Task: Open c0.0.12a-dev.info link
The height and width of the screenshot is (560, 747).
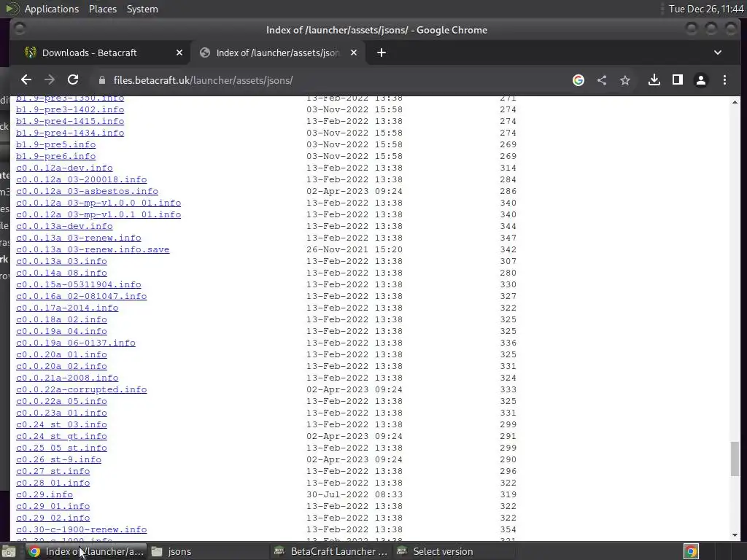Action: tap(64, 168)
